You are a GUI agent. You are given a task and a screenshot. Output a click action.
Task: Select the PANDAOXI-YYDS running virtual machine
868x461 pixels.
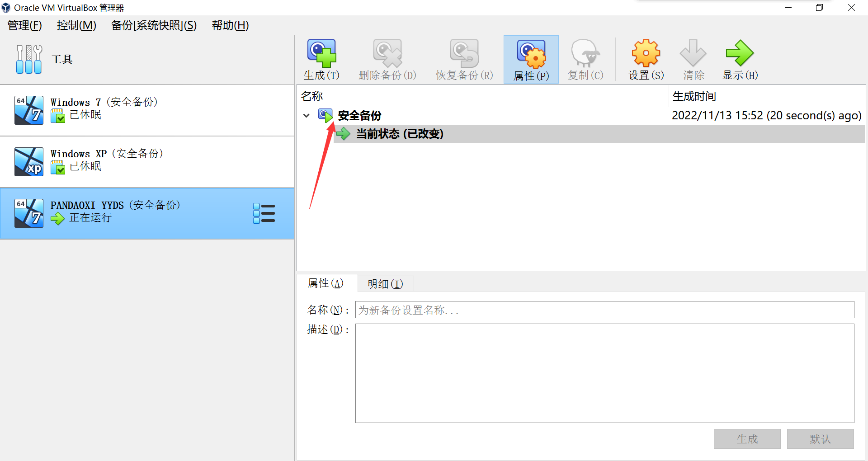[147, 213]
